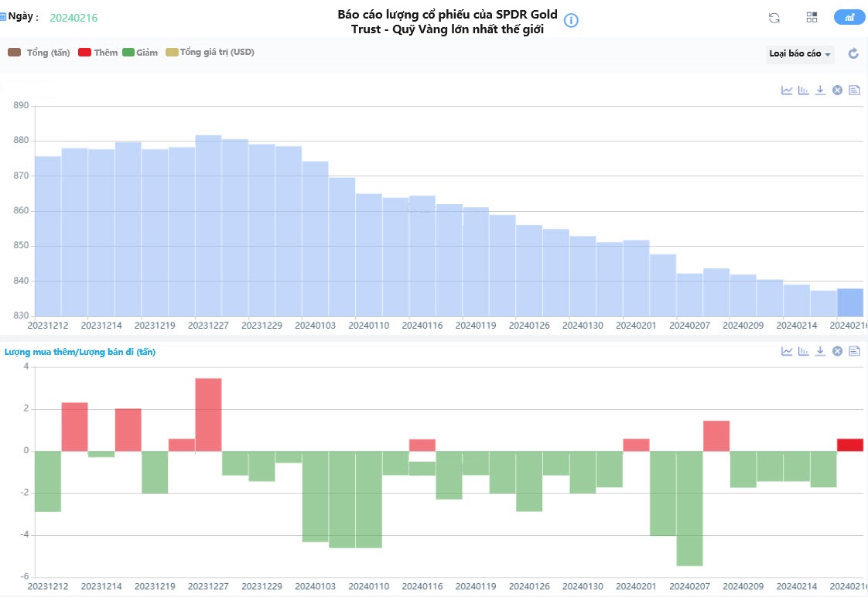Open the date field showing 20240216
The height and width of the screenshot is (597, 868).
(73, 18)
